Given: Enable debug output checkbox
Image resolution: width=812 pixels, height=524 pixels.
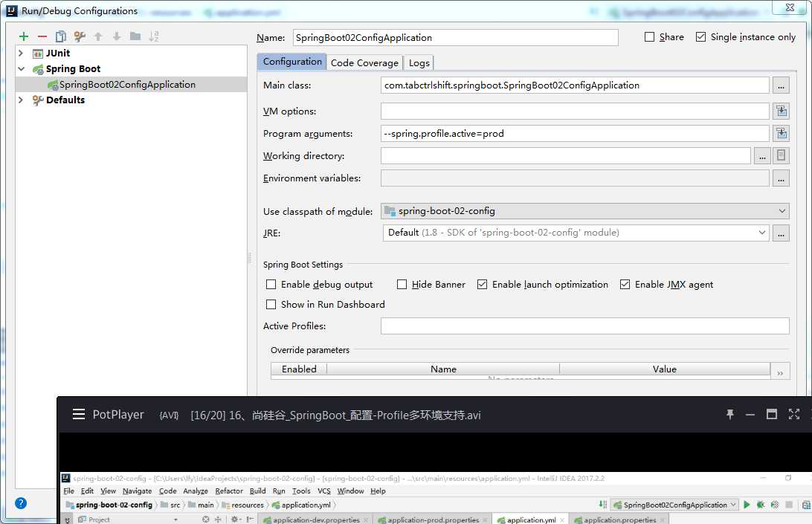Looking at the screenshot, I should click(x=271, y=284).
